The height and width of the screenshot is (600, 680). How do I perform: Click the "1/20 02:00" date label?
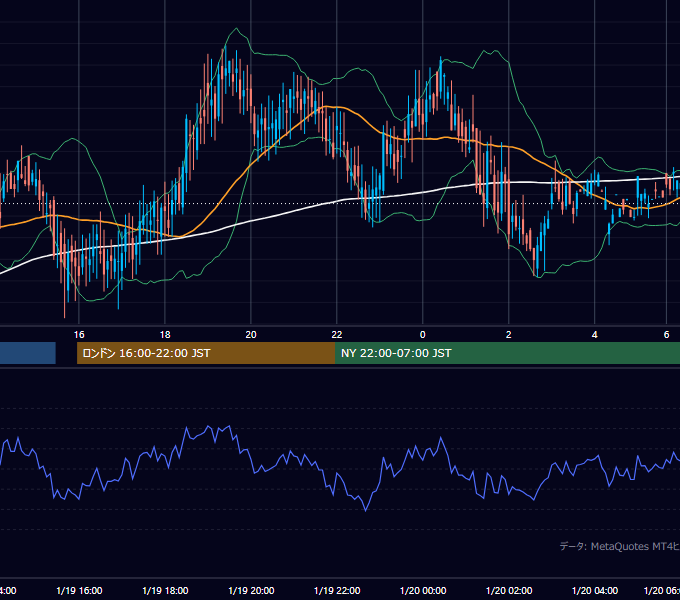pos(509,590)
